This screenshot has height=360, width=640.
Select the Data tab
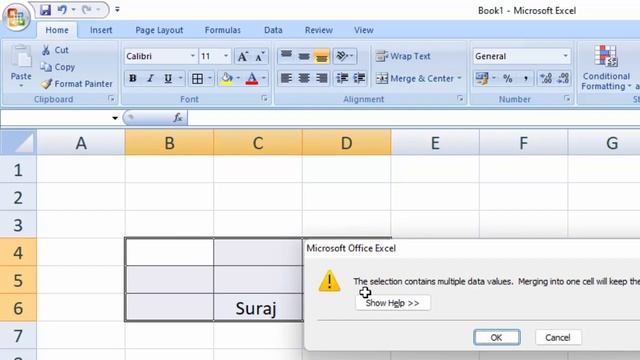click(273, 30)
